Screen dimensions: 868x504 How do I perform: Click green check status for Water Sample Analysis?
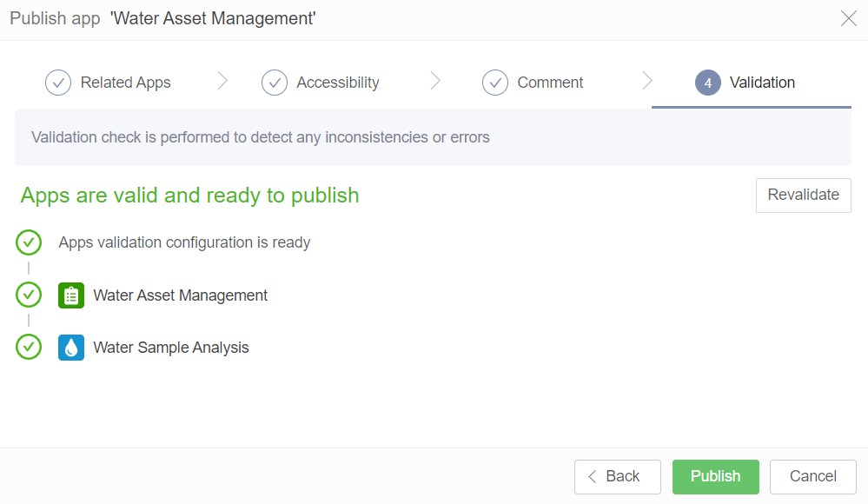(x=29, y=348)
